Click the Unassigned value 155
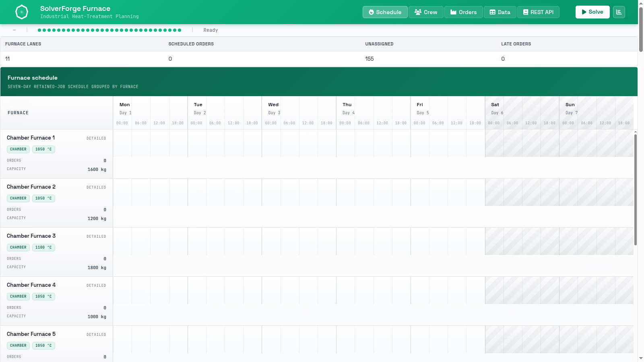 coord(369,59)
